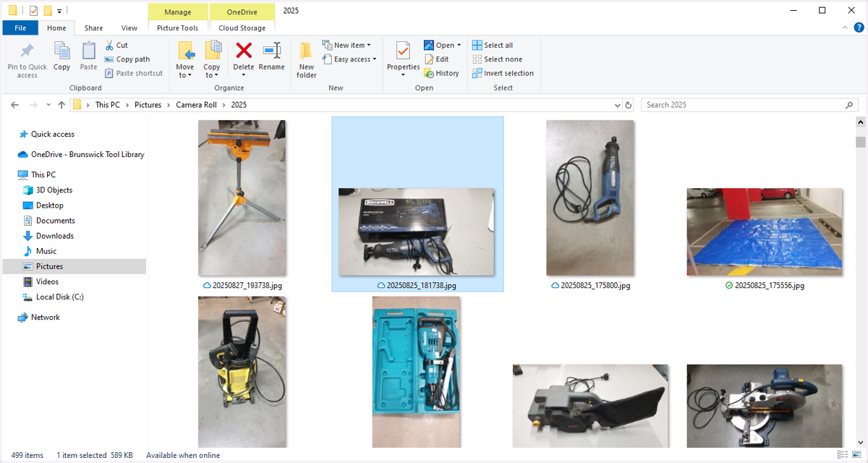Click Copy path in Clipboard group

point(127,59)
